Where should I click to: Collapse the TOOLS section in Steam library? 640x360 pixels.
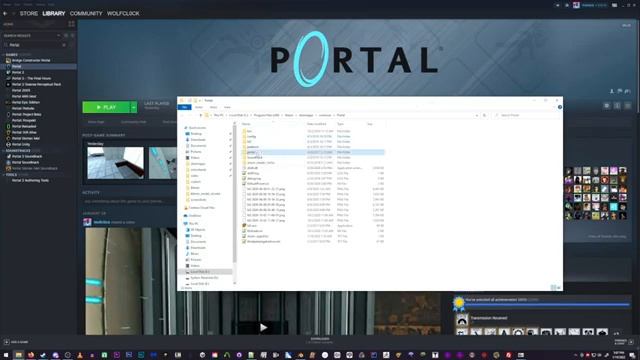click(11, 175)
